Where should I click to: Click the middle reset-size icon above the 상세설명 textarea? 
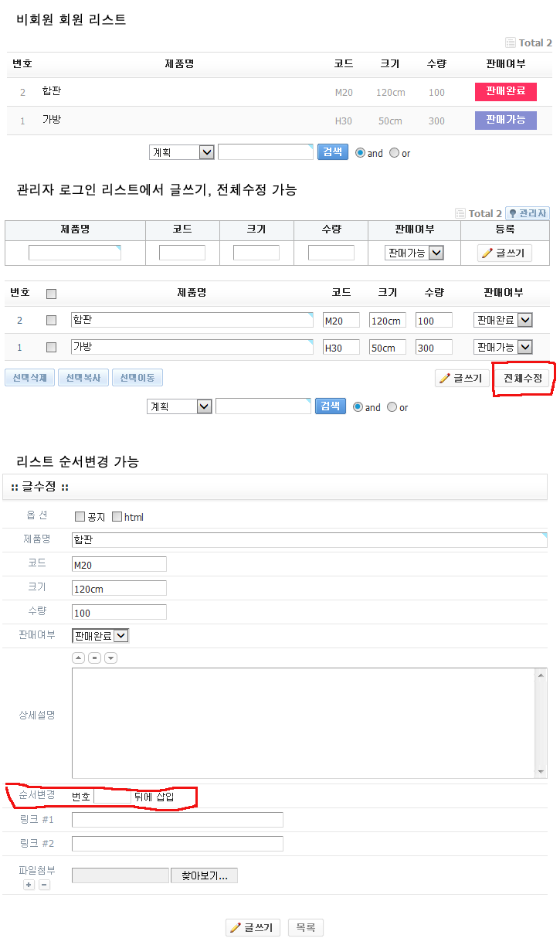tap(94, 658)
